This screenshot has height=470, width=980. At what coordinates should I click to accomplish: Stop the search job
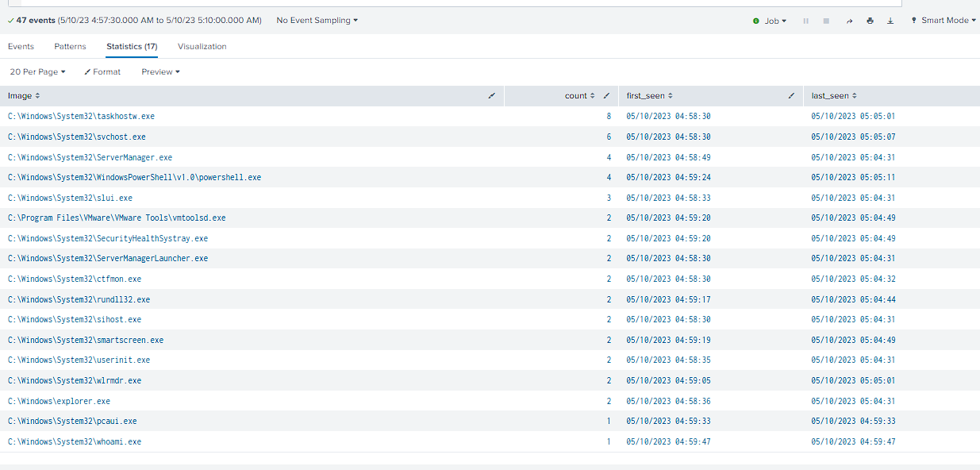[x=826, y=21]
